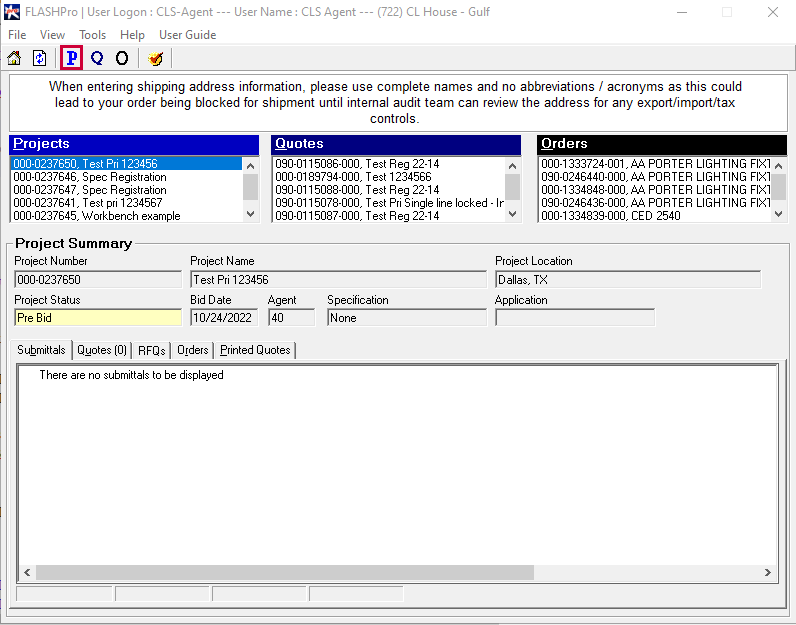Select quote 090-0189794-000, Test 1234566
This screenshot has height=625, width=796.
click(353, 177)
